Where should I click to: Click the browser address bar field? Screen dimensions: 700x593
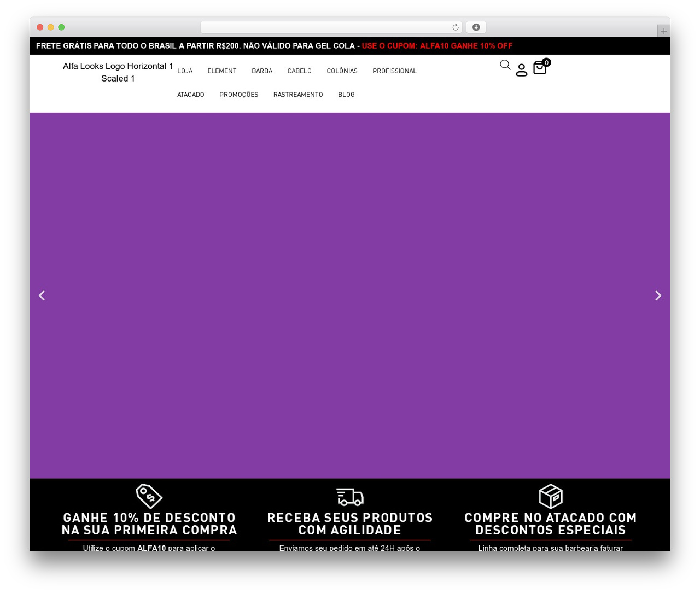tap(331, 27)
